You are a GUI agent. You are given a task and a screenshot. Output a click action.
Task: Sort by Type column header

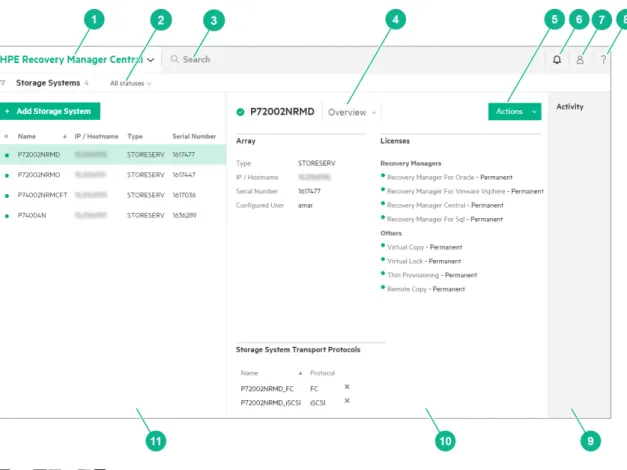click(x=135, y=136)
